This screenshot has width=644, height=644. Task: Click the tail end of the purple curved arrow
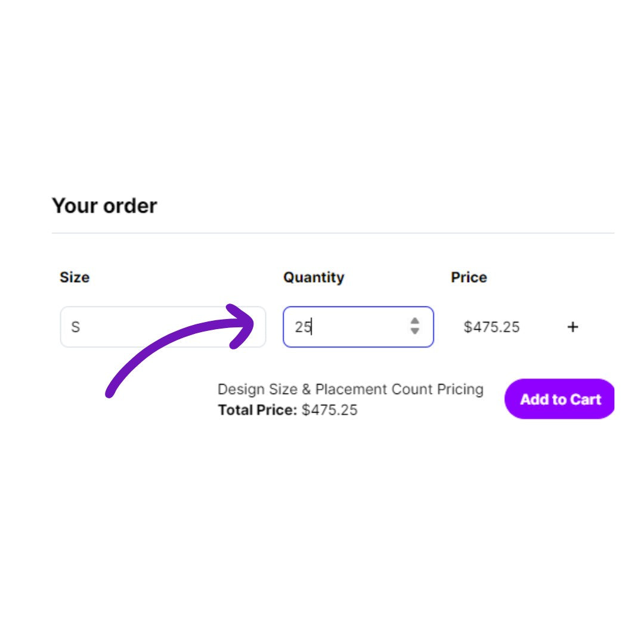point(110,392)
